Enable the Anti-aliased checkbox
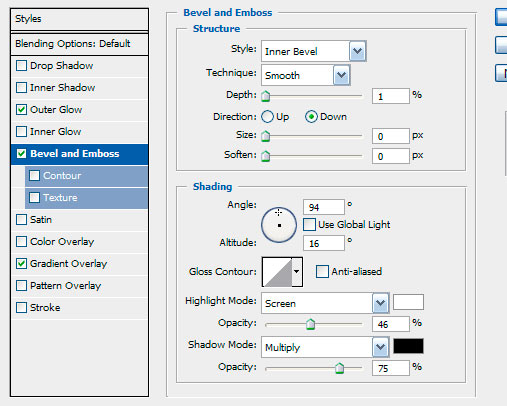Viewport: 507px width, 406px height. pyautogui.click(x=322, y=271)
